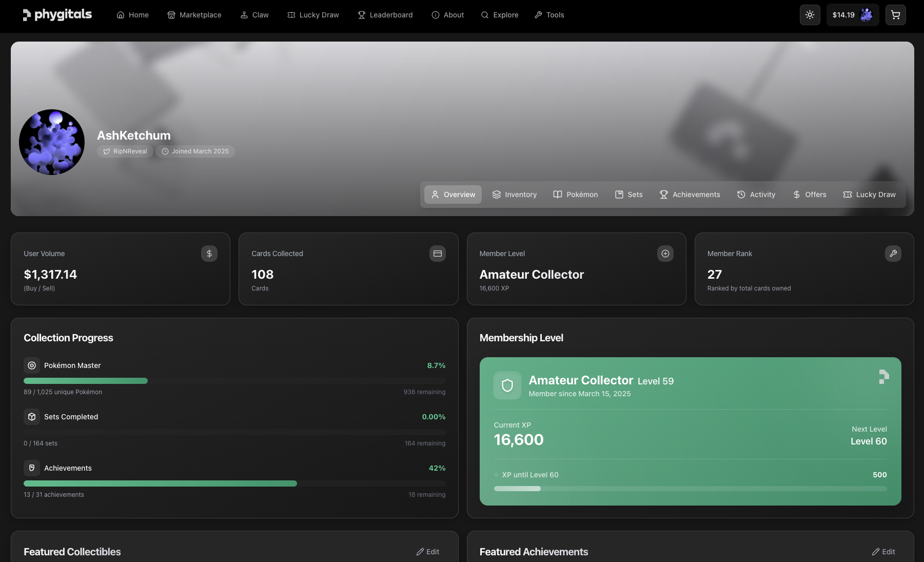Click the 936 remaining label
Viewport: 924px width, 562px height.
tap(425, 392)
